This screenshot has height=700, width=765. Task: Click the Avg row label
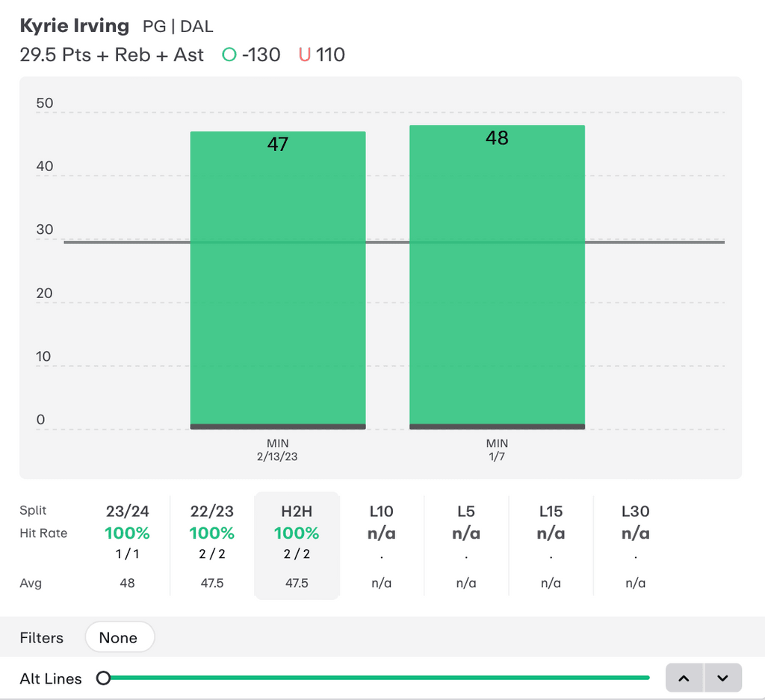30,583
